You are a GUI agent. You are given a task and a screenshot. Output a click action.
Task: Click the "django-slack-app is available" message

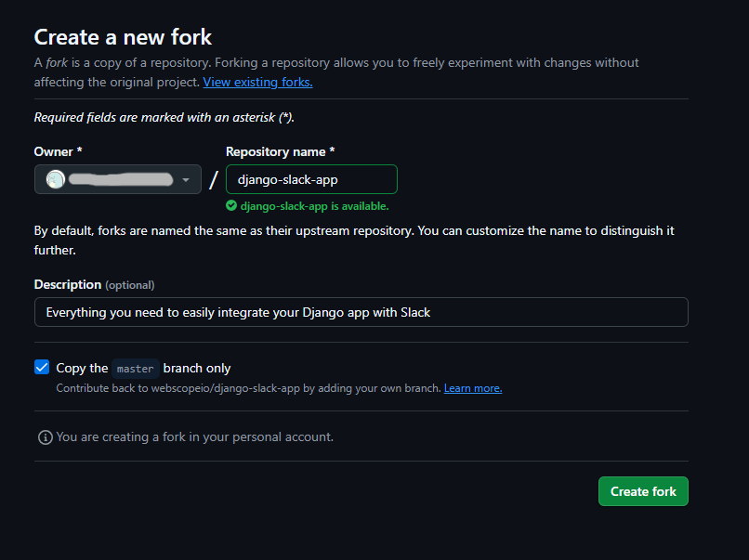[314, 206]
